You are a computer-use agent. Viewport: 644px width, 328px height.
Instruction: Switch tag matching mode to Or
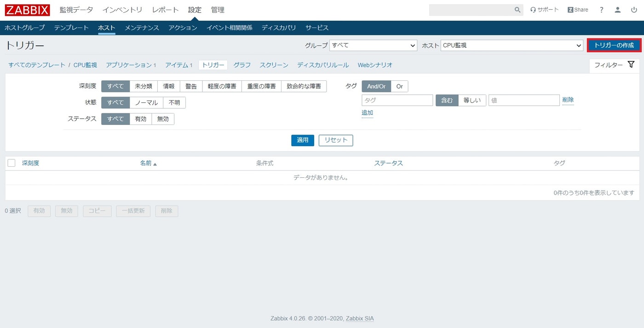coord(399,86)
